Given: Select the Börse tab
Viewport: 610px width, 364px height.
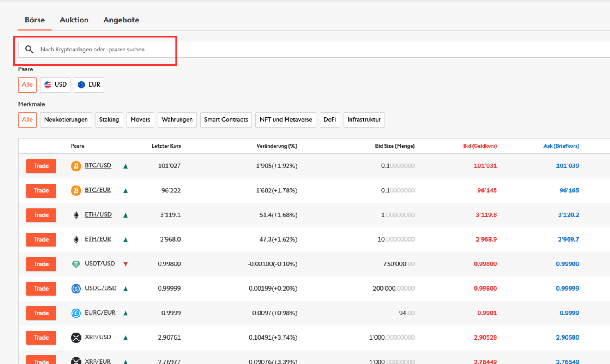Looking at the screenshot, I should [x=35, y=20].
